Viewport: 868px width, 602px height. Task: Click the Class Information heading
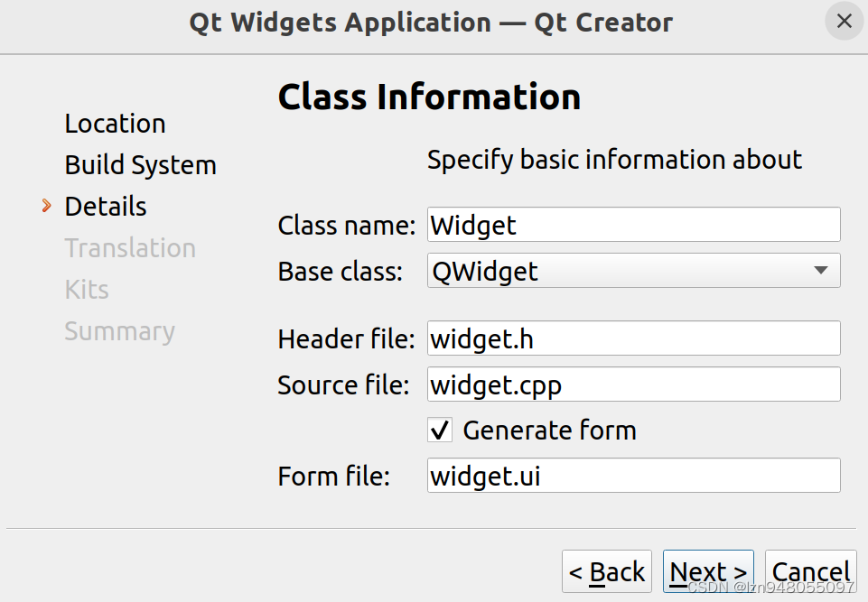[430, 97]
